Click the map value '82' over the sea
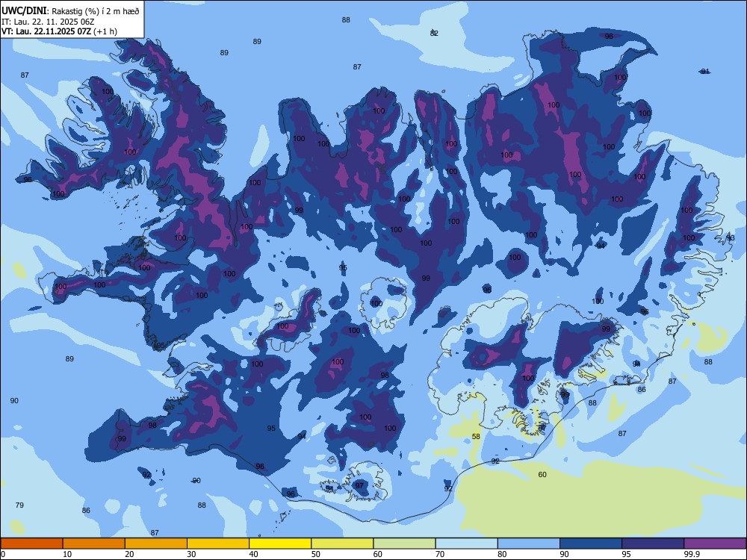The width and height of the screenshot is (747, 560). click(434, 33)
